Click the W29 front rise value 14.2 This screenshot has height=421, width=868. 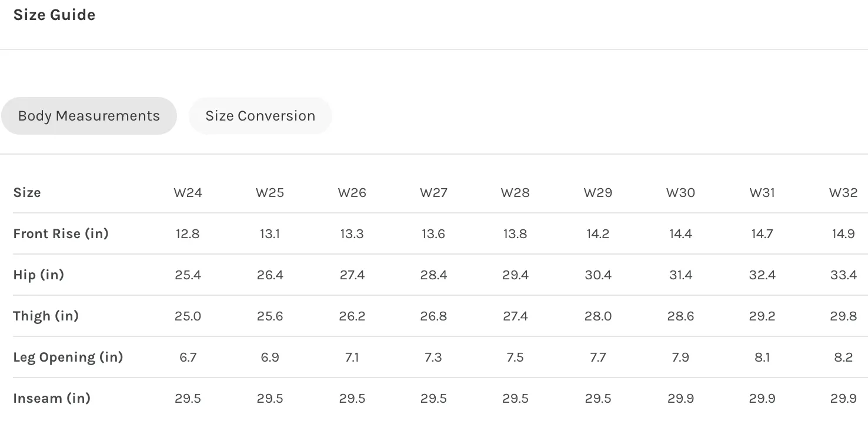coord(597,234)
